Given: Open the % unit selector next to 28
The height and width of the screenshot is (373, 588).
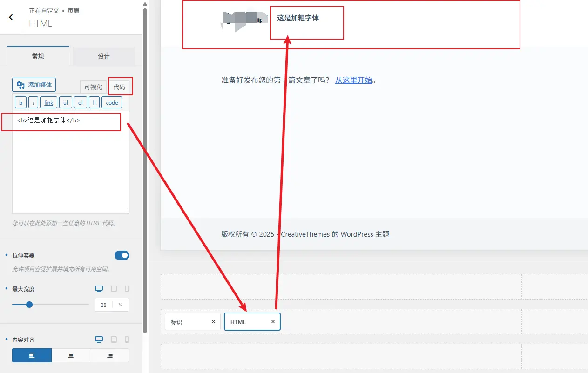Looking at the screenshot, I should (x=120, y=305).
